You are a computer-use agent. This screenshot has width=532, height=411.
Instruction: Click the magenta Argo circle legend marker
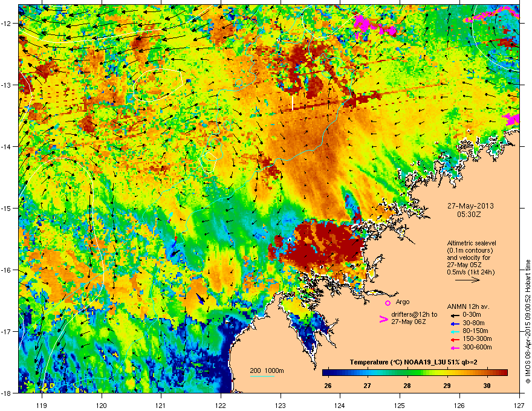click(388, 302)
